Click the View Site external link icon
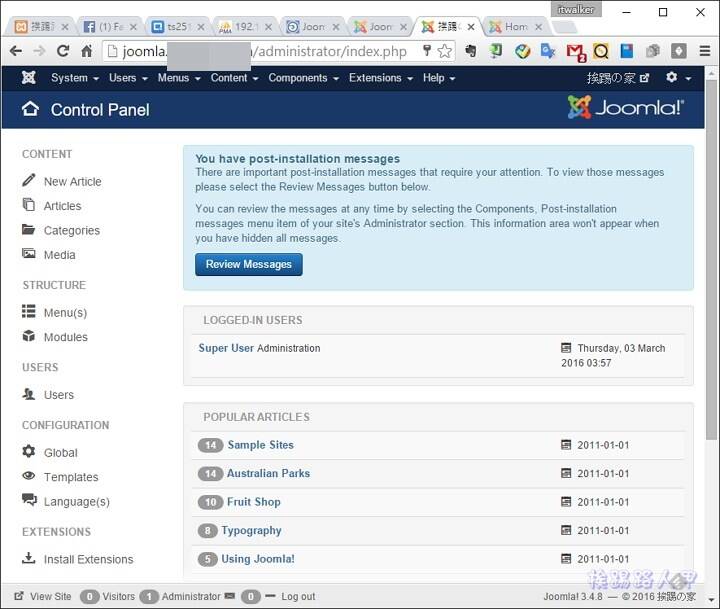 coord(19,596)
